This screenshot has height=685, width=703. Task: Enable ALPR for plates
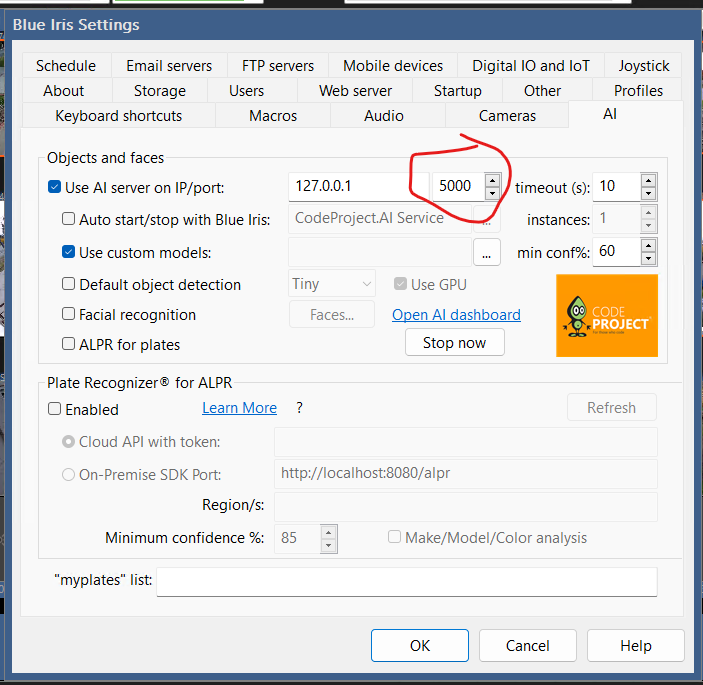(x=68, y=344)
